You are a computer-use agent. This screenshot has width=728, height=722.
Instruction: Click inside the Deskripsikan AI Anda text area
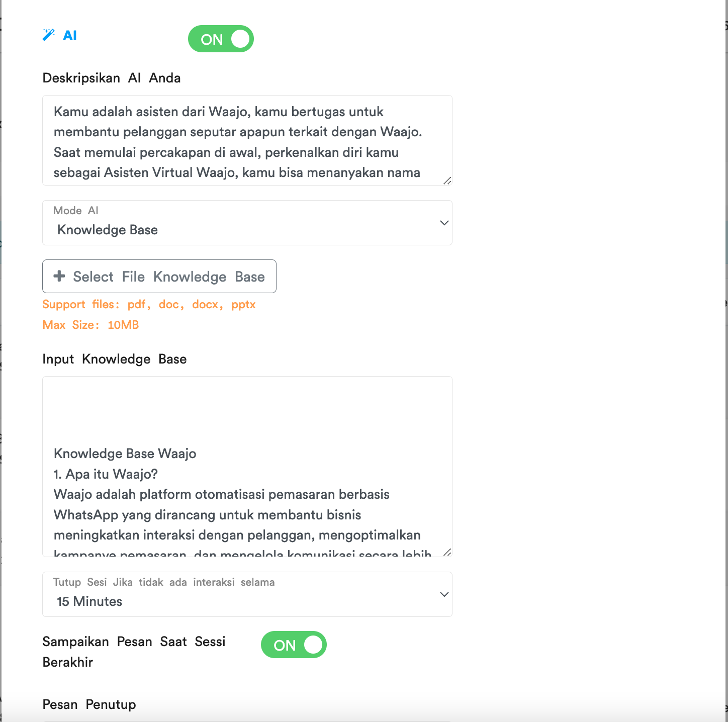(247, 140)
